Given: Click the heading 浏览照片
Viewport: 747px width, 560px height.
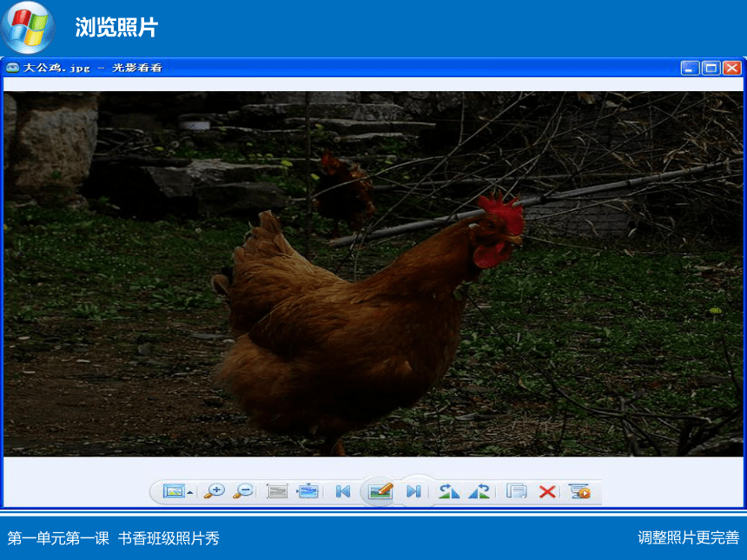Looking at the screenshot, I should coord(116,27).
